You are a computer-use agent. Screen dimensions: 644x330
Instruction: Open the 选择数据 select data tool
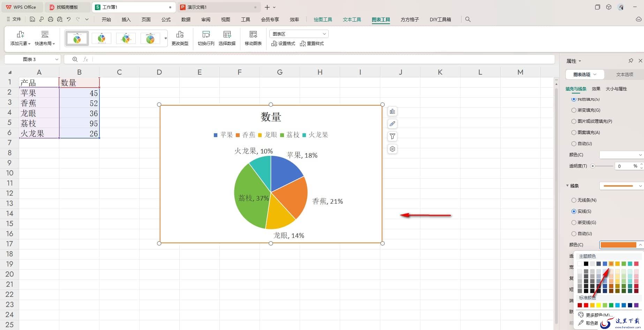click(x=227, y=38)
